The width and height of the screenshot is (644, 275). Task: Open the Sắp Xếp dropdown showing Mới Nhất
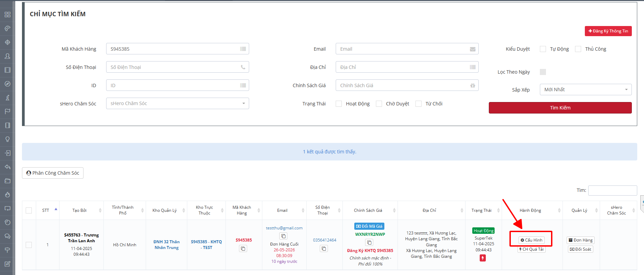[586, 90]
